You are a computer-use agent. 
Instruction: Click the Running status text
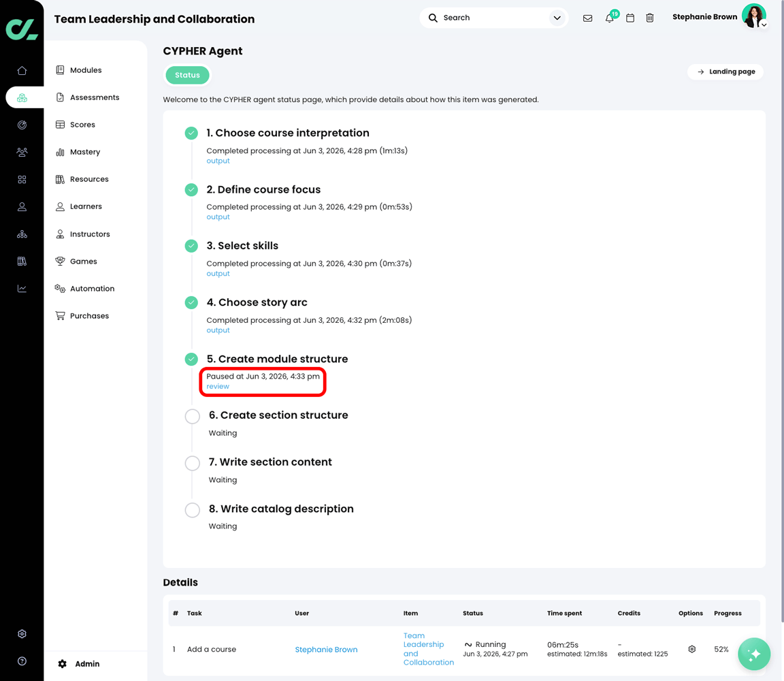[491, 644]
